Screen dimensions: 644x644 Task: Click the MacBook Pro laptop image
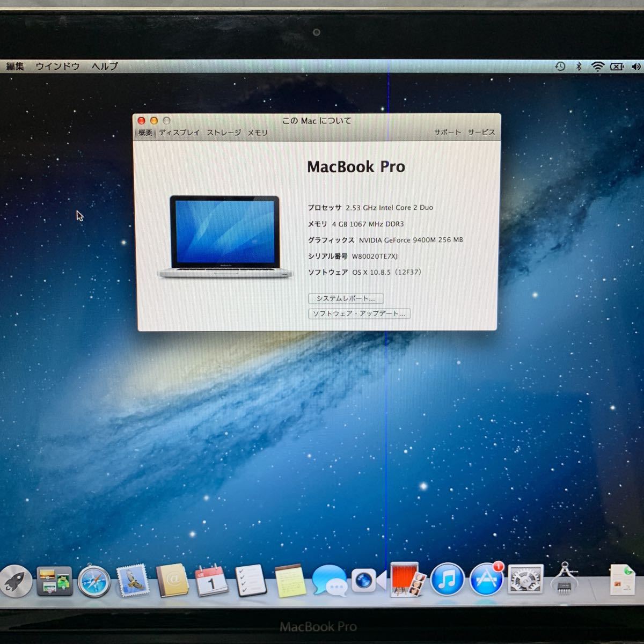click(225, 237)
